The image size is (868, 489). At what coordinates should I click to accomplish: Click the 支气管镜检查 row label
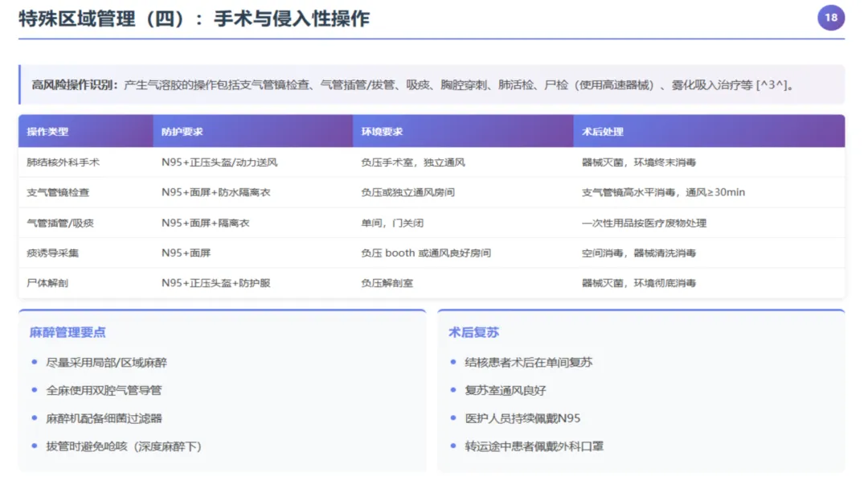58,193
